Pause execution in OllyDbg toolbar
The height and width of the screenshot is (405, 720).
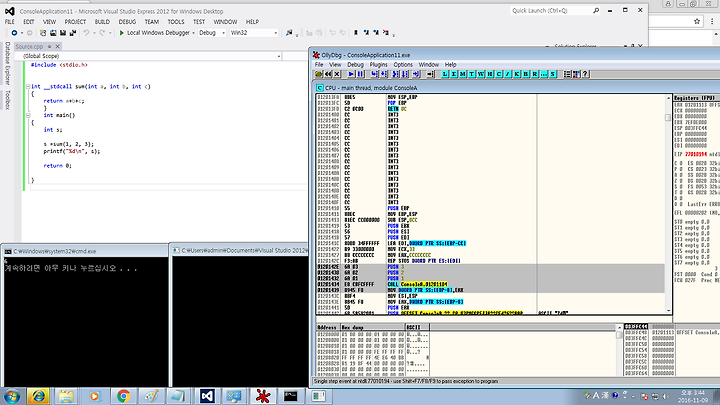click(360, 74)
